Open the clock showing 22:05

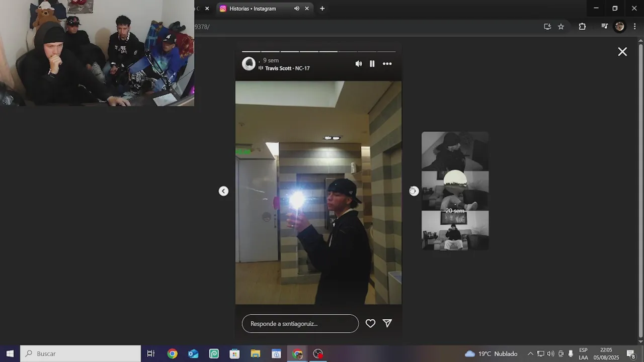[606, 353]
